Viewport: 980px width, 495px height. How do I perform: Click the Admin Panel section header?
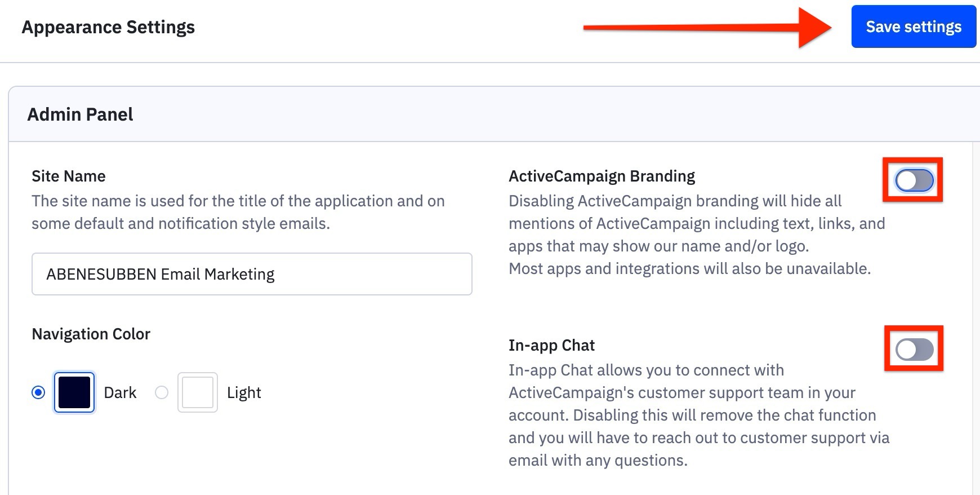click(80, 114)
